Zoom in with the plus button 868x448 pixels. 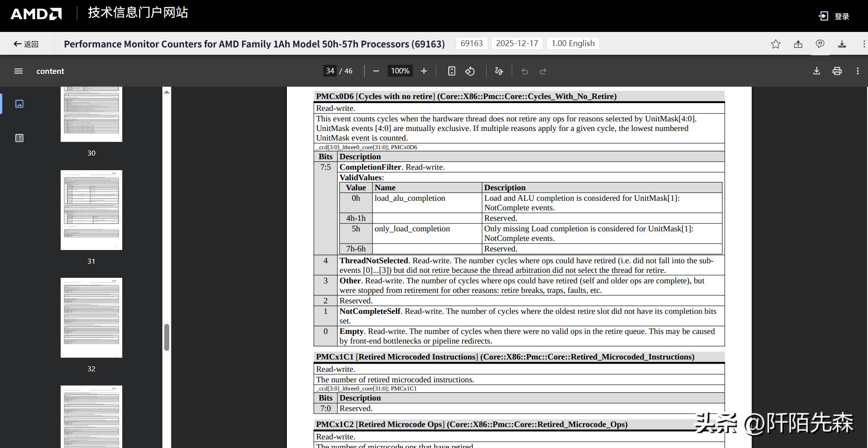coord(424,71)
